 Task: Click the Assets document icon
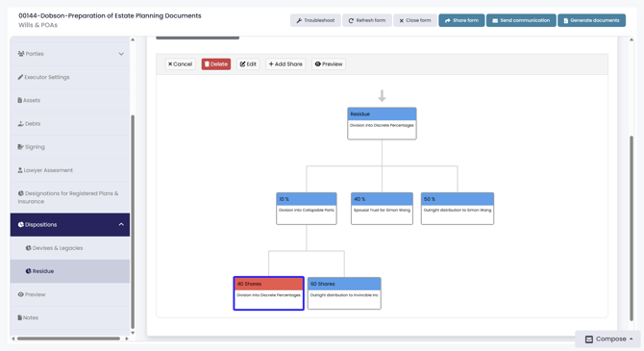20,100
